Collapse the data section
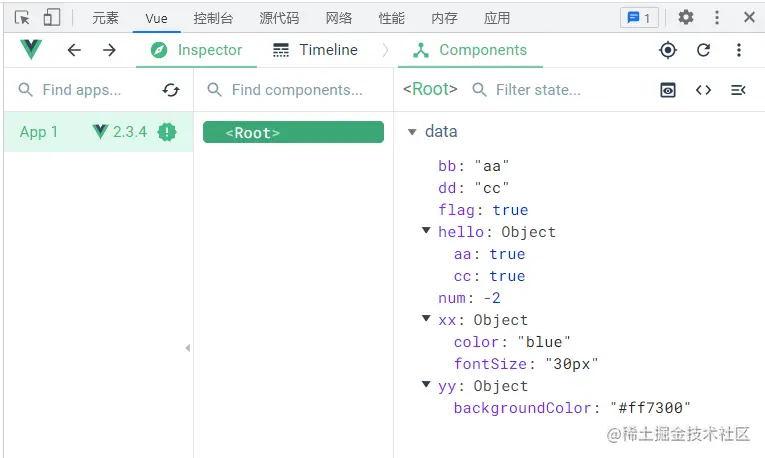 click(412, 132)
